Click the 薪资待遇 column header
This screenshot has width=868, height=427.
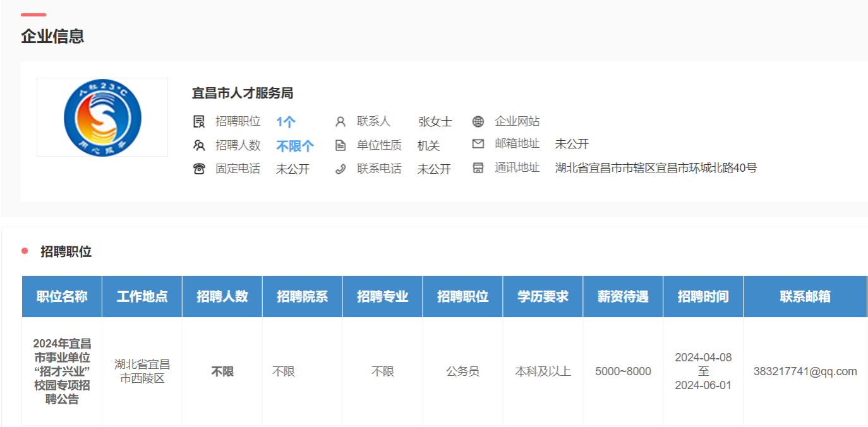point(623,296)
